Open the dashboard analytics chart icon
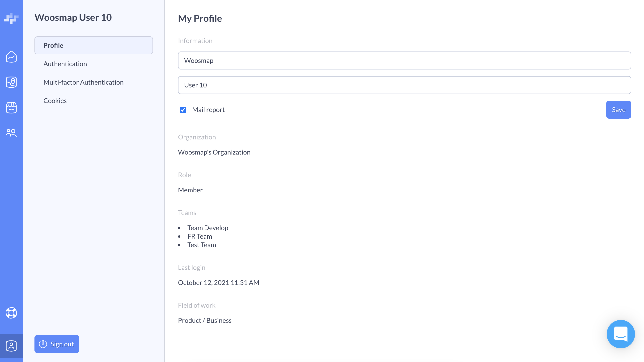Screen dimensions: 644x362 pyautogui.click(x=11, y=57)
